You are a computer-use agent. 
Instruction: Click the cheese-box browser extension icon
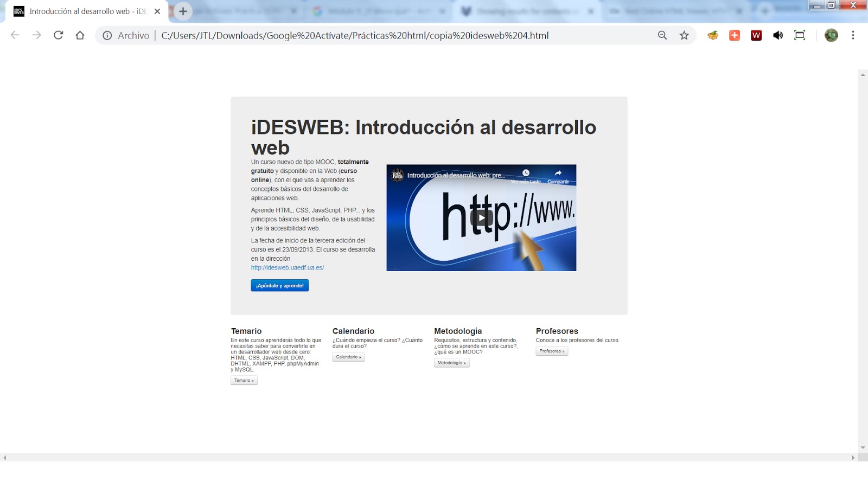point(712,35)
